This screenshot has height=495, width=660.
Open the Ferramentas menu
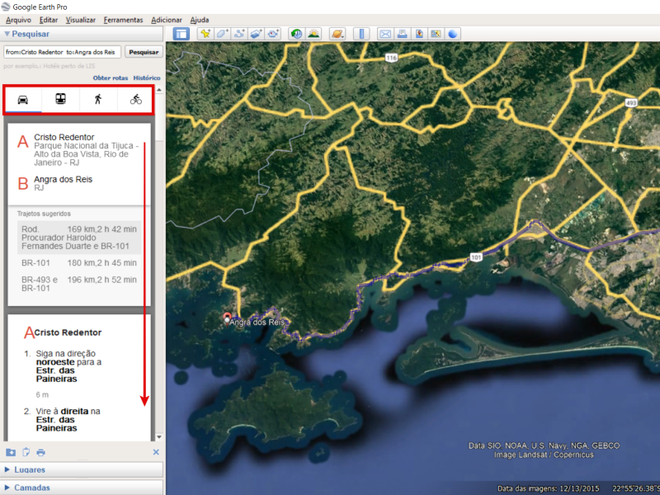tap(123, 20)
